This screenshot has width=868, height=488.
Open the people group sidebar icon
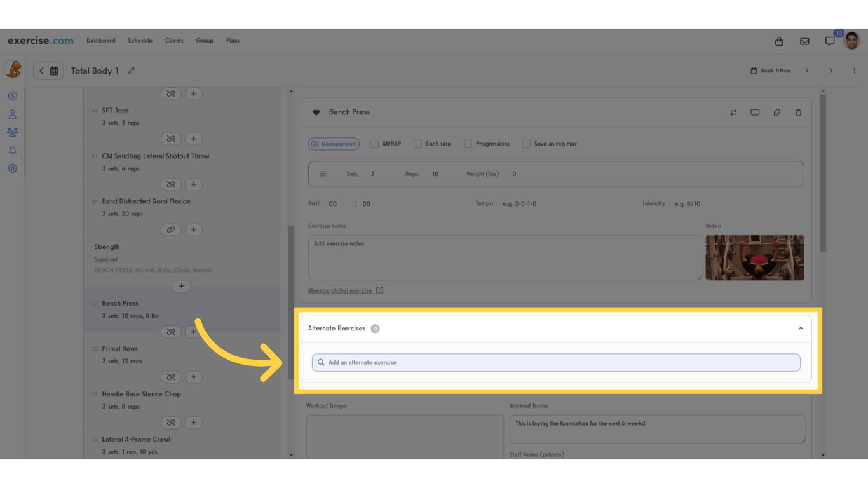click(12, 132)
